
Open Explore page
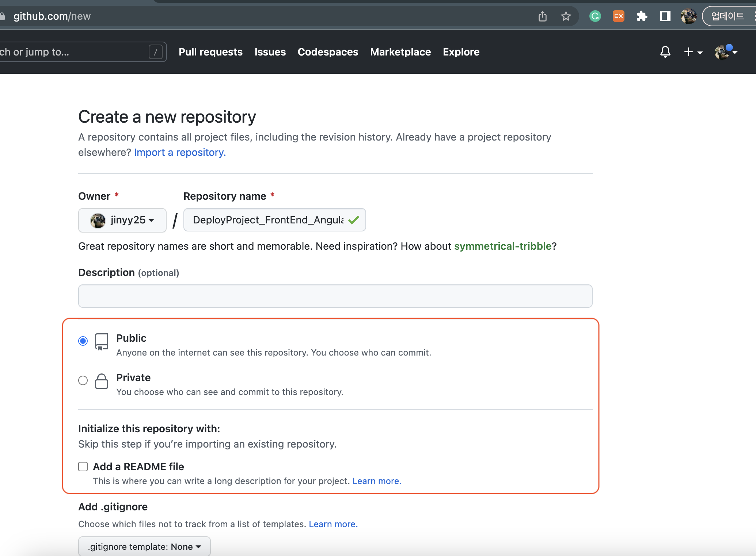pyautogui.click(x=461, y=52)
